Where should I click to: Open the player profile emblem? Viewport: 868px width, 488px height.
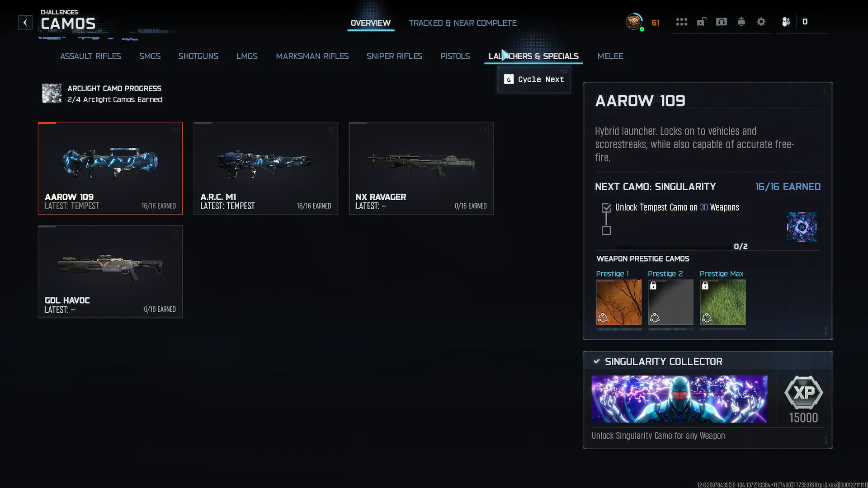coord(634,22)
